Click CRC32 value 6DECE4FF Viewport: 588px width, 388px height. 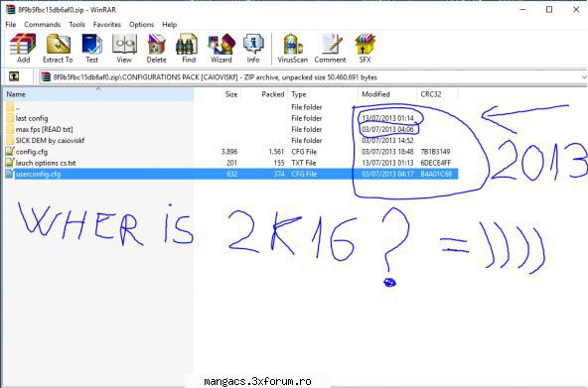pos(436,163)
